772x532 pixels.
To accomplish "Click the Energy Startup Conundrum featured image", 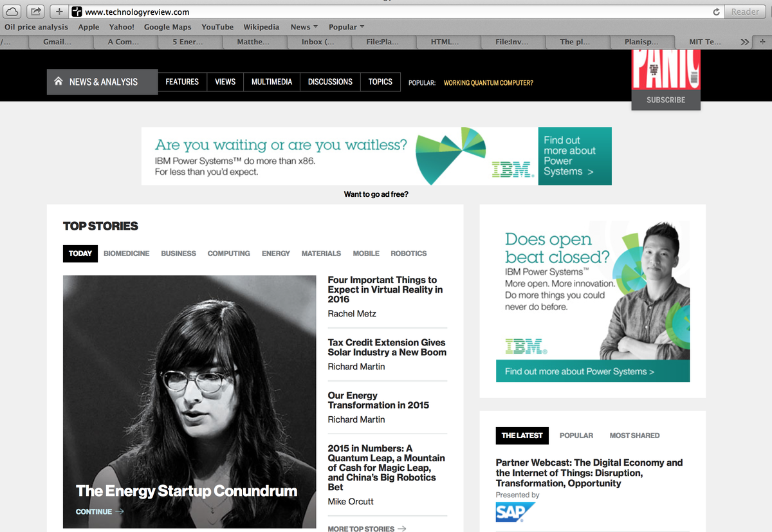I will [190, 402].
